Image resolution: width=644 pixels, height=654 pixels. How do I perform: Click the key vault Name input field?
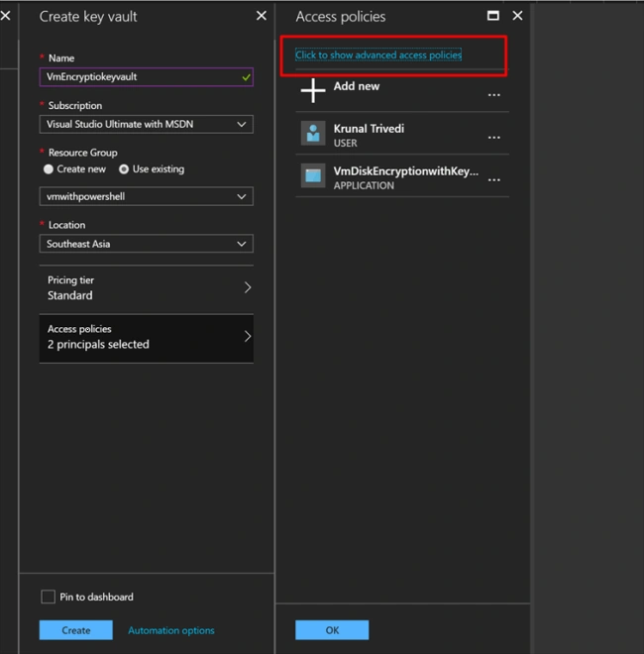146,77
